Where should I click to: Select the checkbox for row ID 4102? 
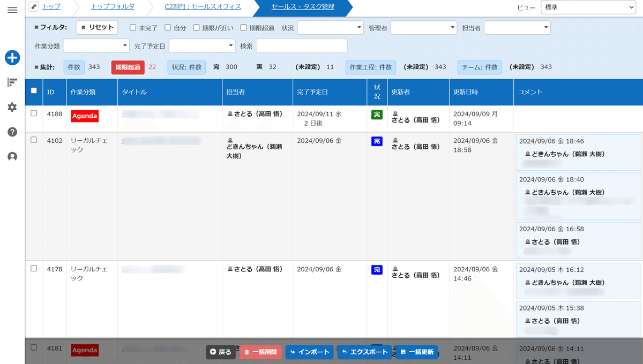[34, 140]
